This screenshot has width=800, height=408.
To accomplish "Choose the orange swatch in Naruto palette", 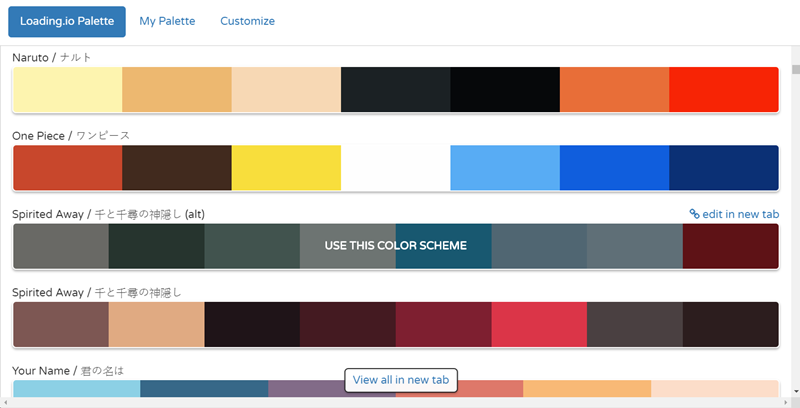I will (614, 90).
